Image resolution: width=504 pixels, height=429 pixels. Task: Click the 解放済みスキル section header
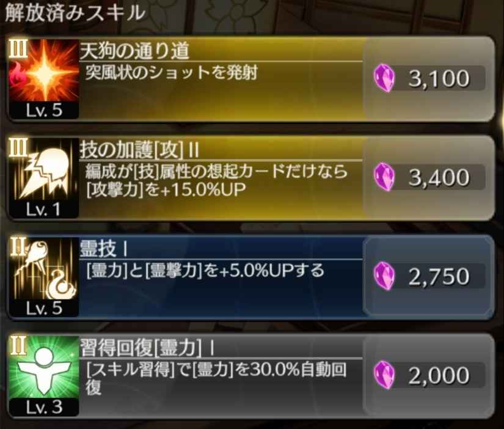[75, 13]
